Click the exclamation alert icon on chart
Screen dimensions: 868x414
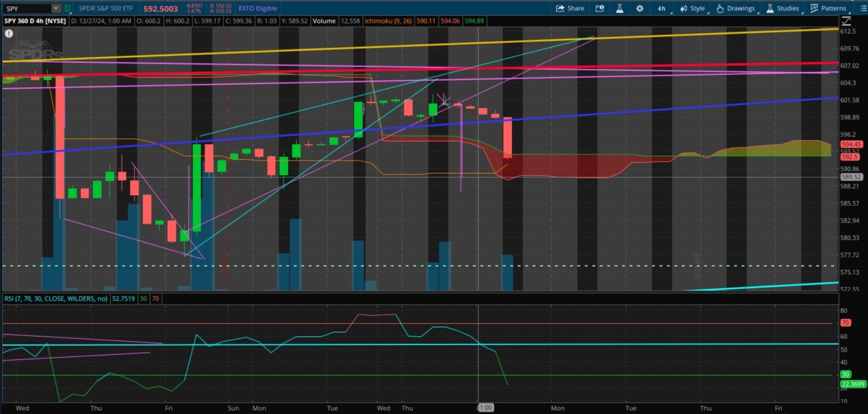point(9,34)
